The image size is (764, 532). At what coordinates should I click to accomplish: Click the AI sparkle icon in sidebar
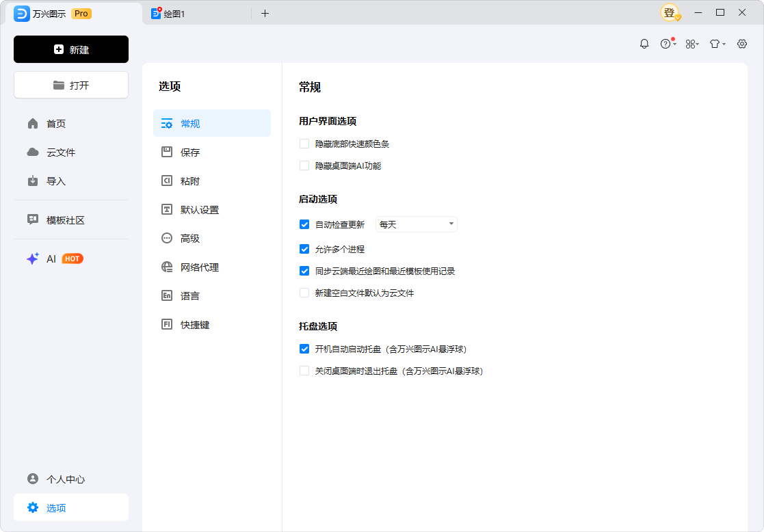pos(32,258)
